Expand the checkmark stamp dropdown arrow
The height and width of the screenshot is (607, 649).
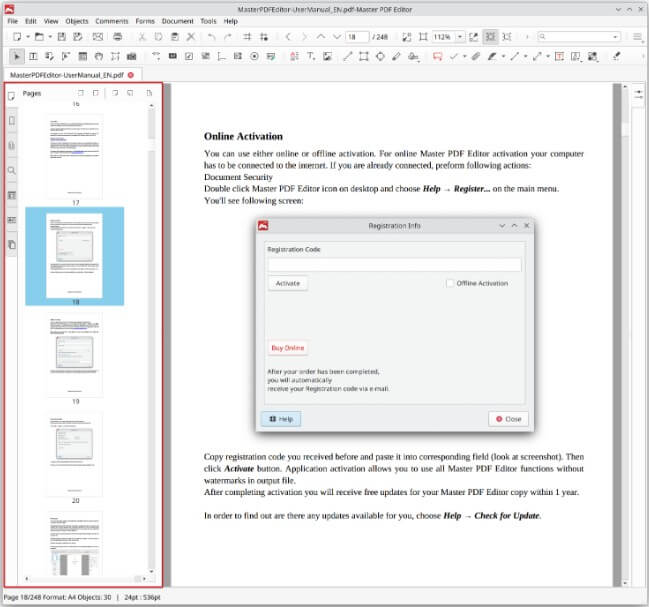pyautogui.click(x=464, y=56)
